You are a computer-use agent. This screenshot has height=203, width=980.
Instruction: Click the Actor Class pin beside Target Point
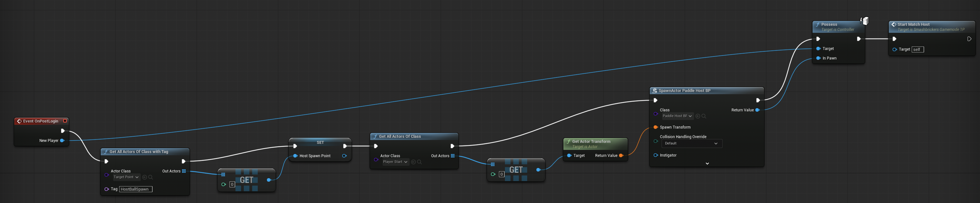tap(106, 175)
